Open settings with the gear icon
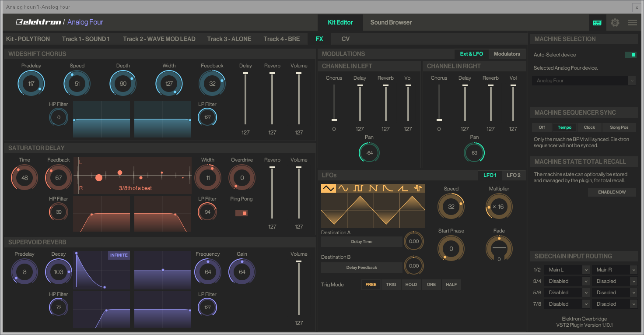Screen dimensions: 644x335 615,23
